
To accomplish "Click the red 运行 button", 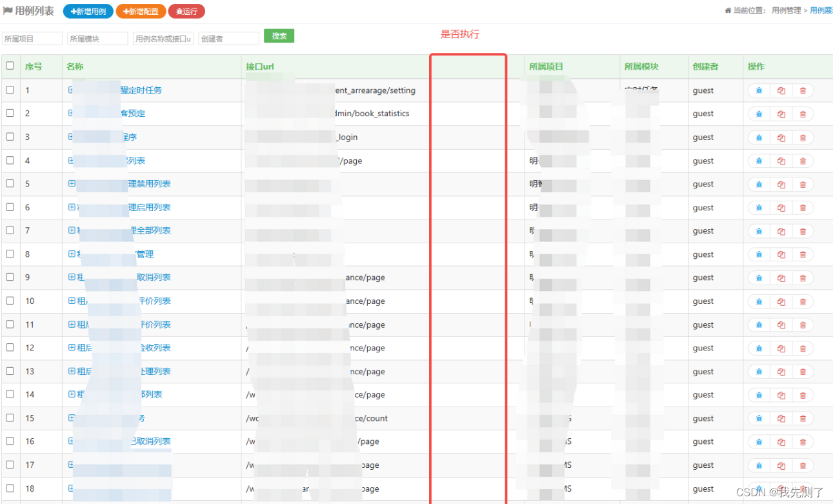I will coord(186,11).
